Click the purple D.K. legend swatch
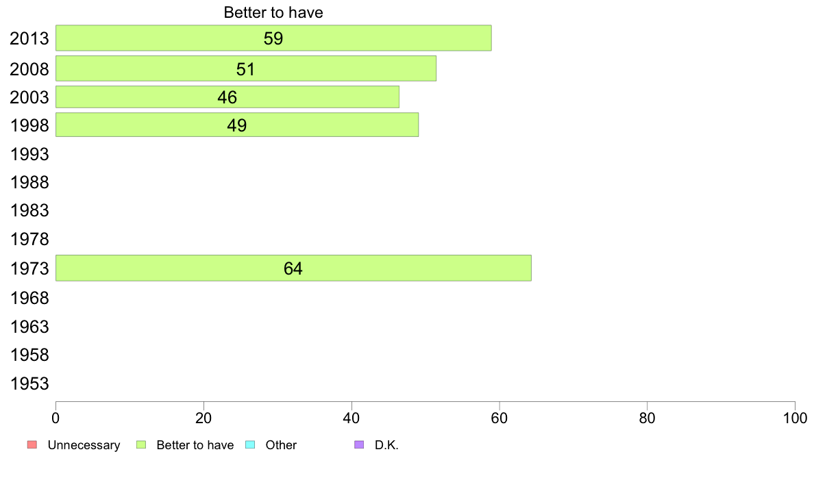 pos(359,445)
